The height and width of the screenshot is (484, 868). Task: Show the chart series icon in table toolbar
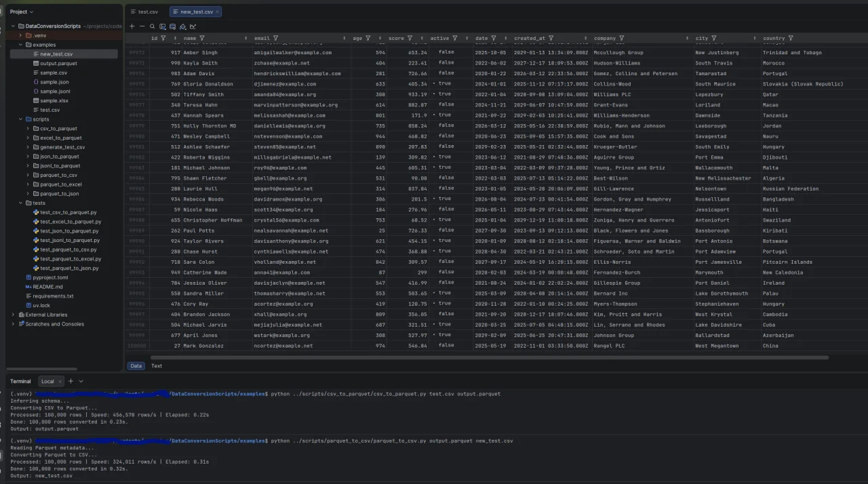(193, 26)
